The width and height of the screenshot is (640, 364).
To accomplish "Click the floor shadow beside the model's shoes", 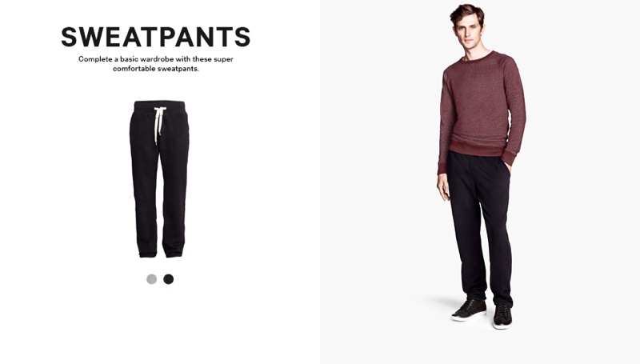I will (443, 302).
